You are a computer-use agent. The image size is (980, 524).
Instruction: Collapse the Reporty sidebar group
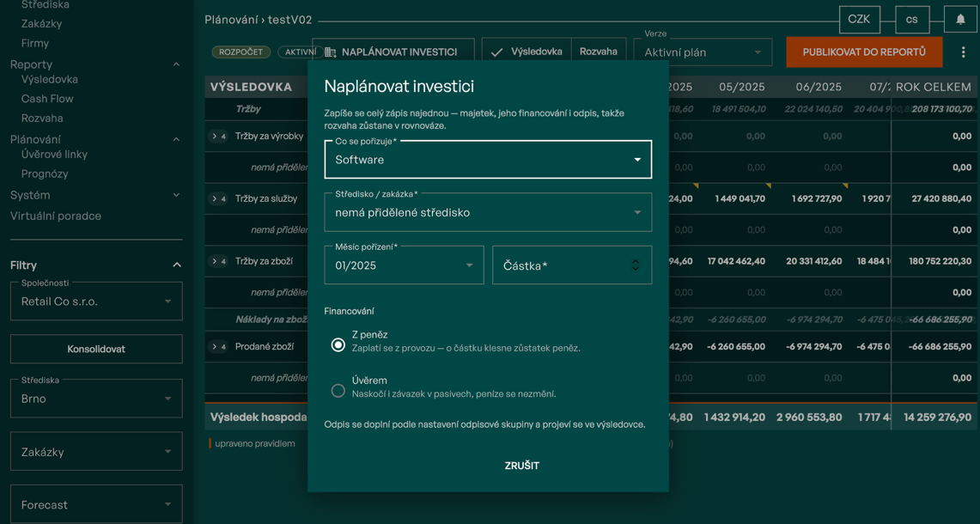[x=176, y=64]
